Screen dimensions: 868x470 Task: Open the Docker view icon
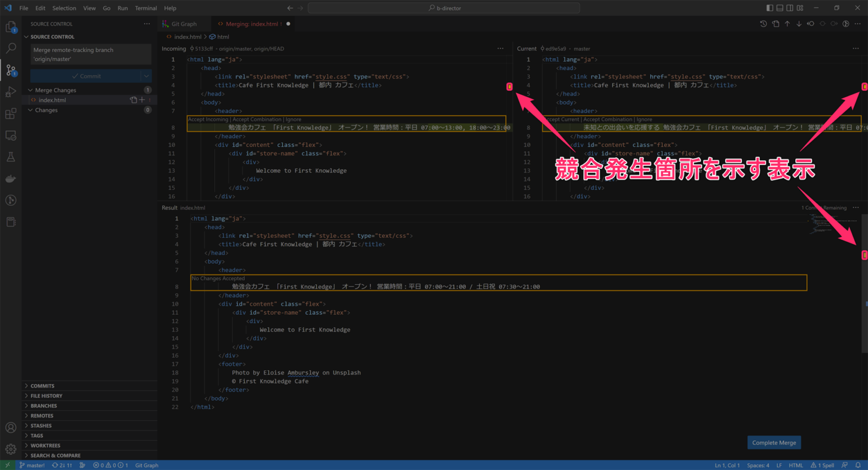[x=11, y=179]
